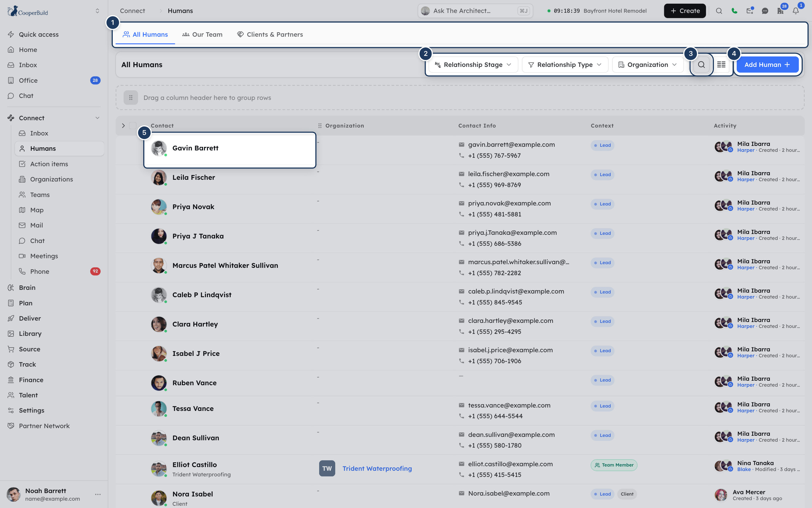Go to Connect in the breadcrumb
The image size is (812, 508).
click(133, 11)
